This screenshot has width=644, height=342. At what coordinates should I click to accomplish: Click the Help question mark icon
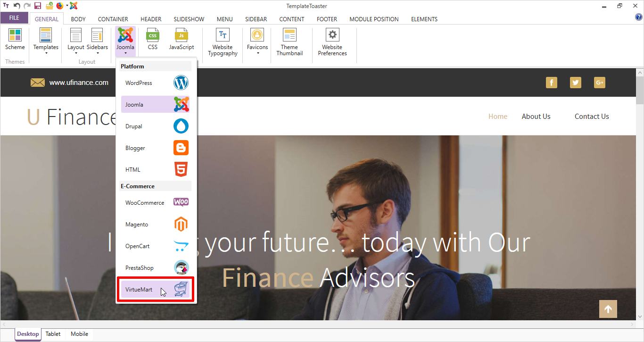point(639,17)
